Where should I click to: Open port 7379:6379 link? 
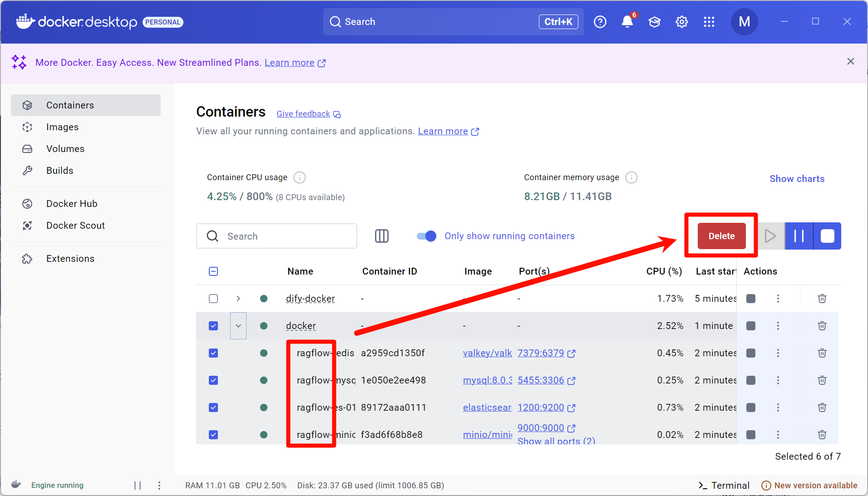tap(547, 353)
